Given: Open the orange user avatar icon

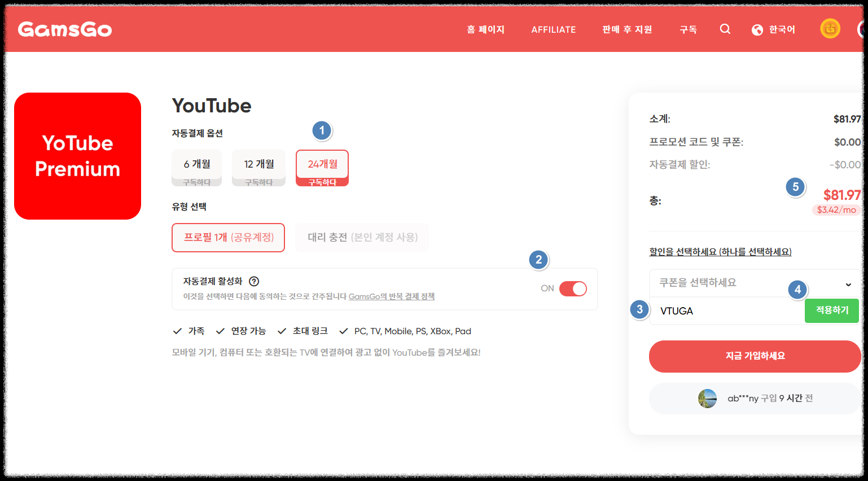Looking at the screenshot, I should click(x=830, y=28).
